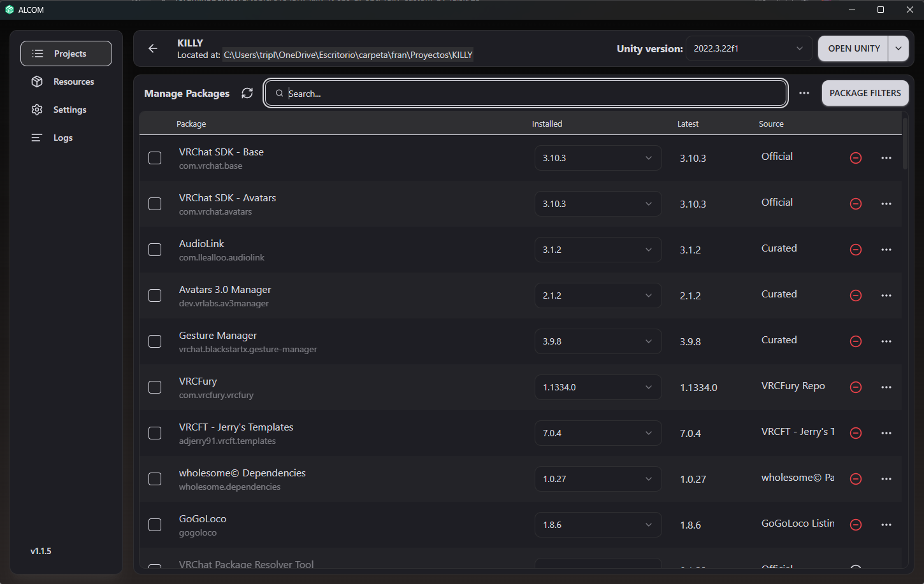Go back using the arrow beside KILLY
The height and width of the screenshot is (584, 924).
[153, 48]
